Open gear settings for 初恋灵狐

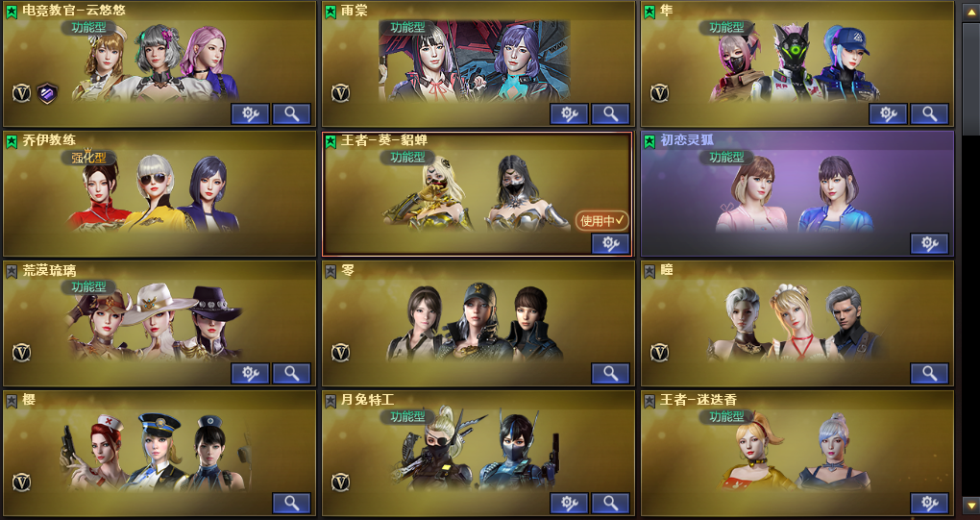tap(929, 244)
